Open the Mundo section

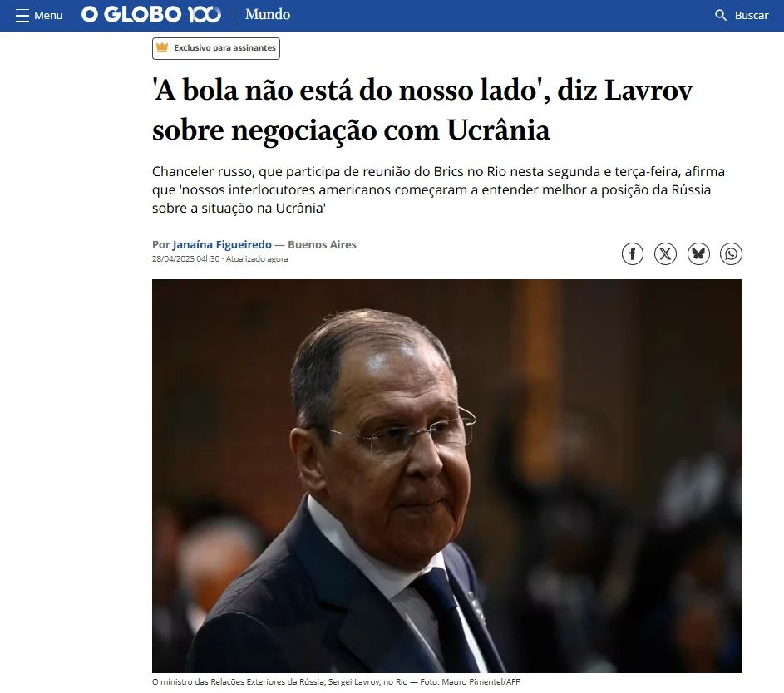click(268, 14)
